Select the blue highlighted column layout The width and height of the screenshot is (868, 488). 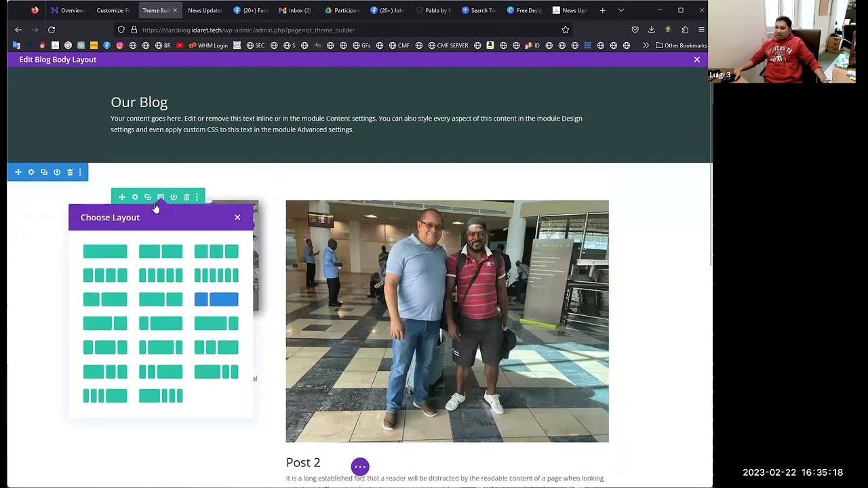216,300
